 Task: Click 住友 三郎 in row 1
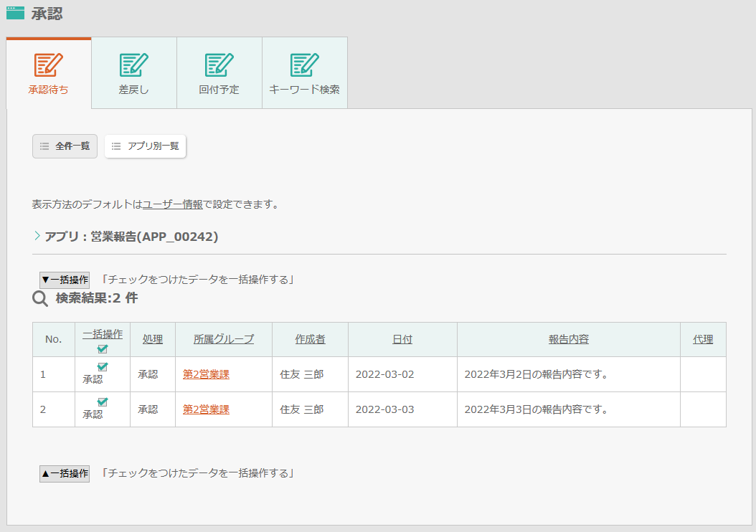(x=302, y=374)
